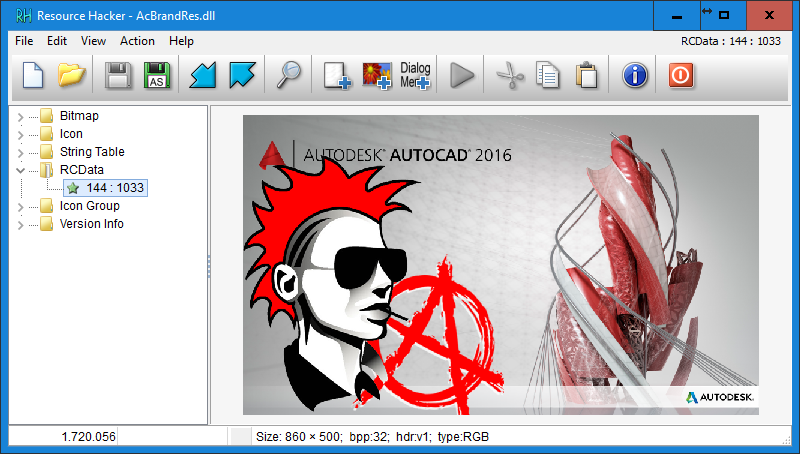Click the Bitmap folder icon
This screenshot has height=454, width=800.
click(x=46, y=116)
